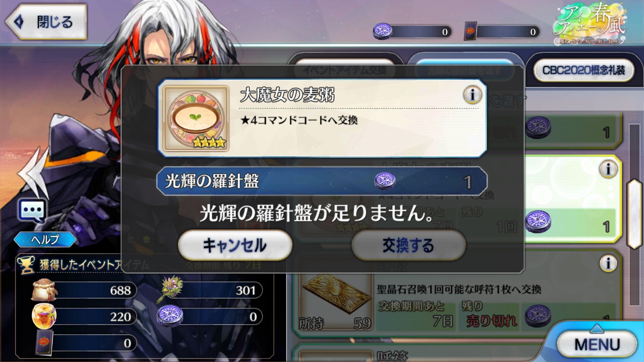Screen dimensions: 644x362
Task: Click the command code card icon at top
Action: click(x=470, y=32)
